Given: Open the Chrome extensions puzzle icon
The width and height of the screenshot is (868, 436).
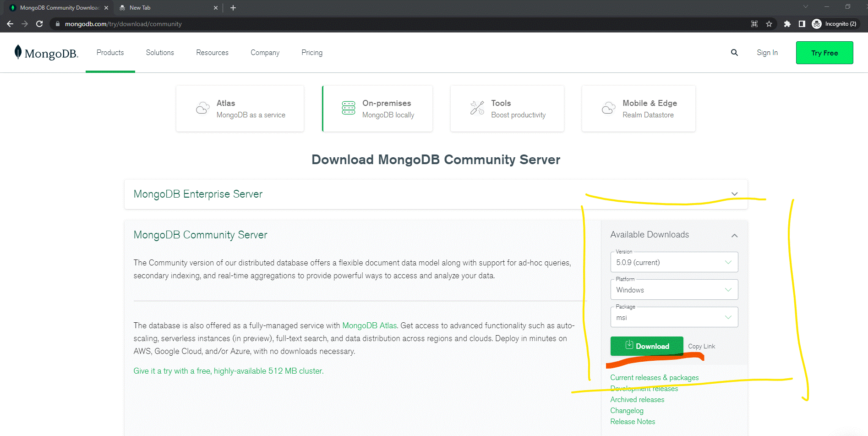Looking at the screenshot, I should click(x=787, y=24).
